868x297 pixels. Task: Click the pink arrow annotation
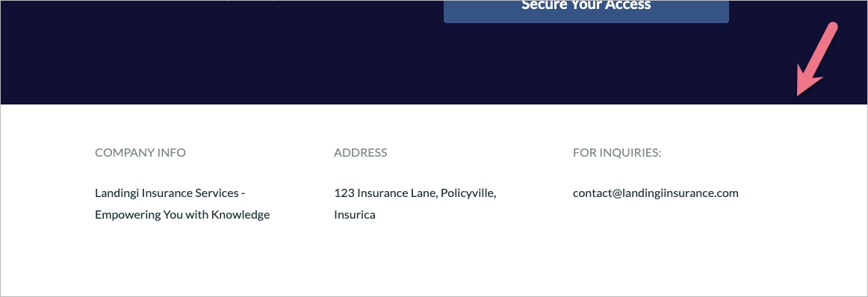[x=817, y=59]
